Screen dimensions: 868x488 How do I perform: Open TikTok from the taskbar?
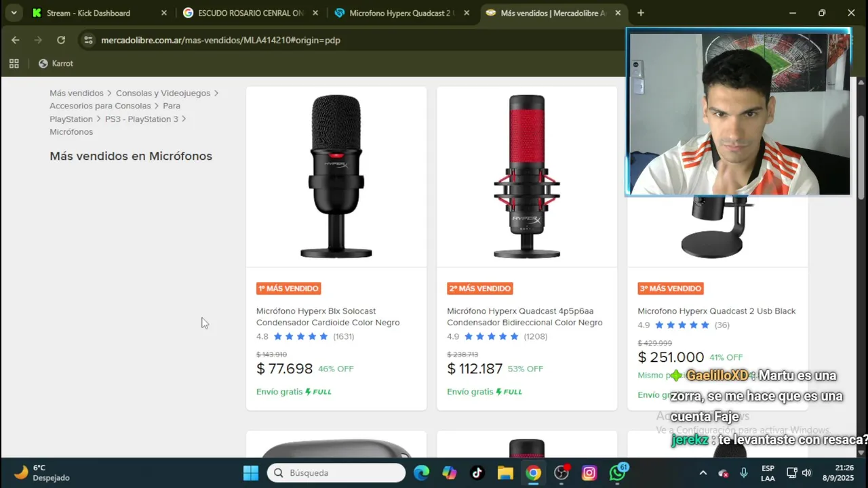pos(477,472)
